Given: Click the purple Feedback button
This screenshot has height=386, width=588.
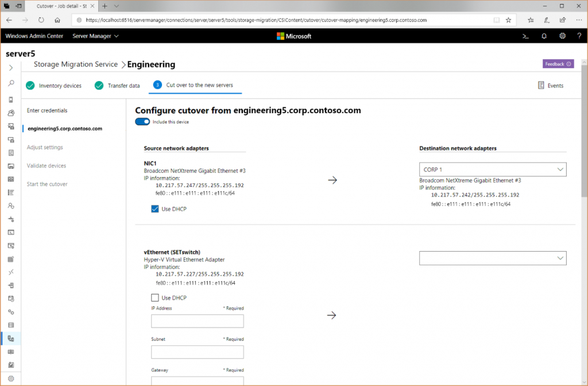Looking at the screenshot, I should pyautogui.click(x=558, y=64).
